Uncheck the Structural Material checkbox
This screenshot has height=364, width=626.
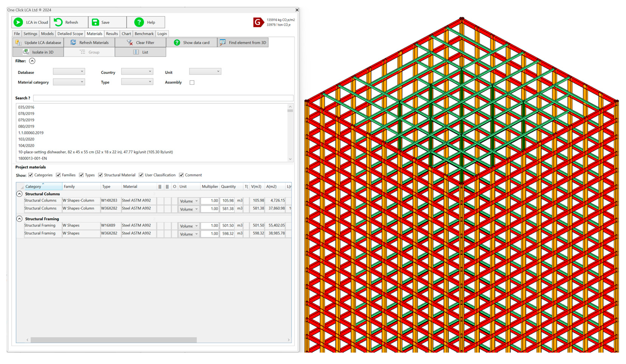pos(100,175)
